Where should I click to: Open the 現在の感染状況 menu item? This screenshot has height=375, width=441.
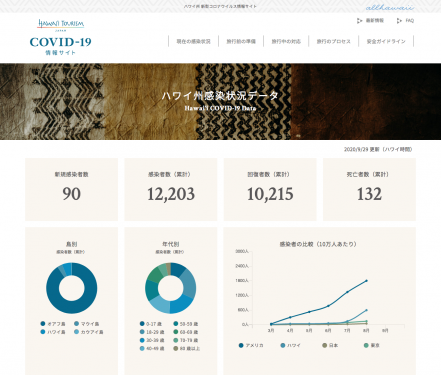point(193,41)
